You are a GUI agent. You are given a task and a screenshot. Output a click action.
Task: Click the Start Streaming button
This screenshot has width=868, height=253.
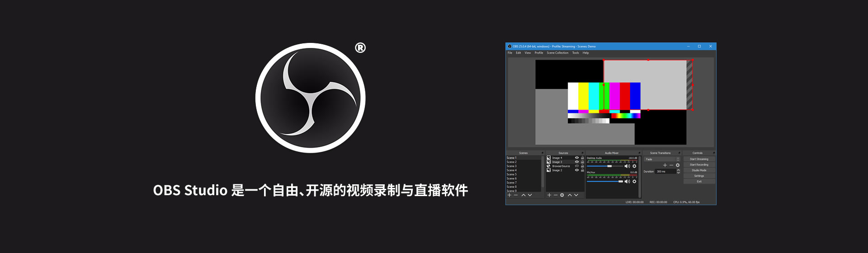click(x=699, y=159)
